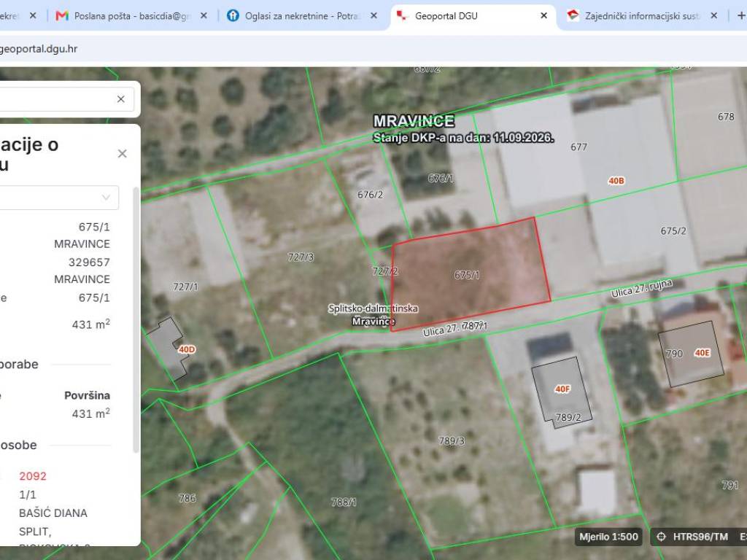This screenshot has height=560, width=747.
Task: Switch to the Geoportal DGU tab
Action: pyautogui.click(x=446, y=16)
